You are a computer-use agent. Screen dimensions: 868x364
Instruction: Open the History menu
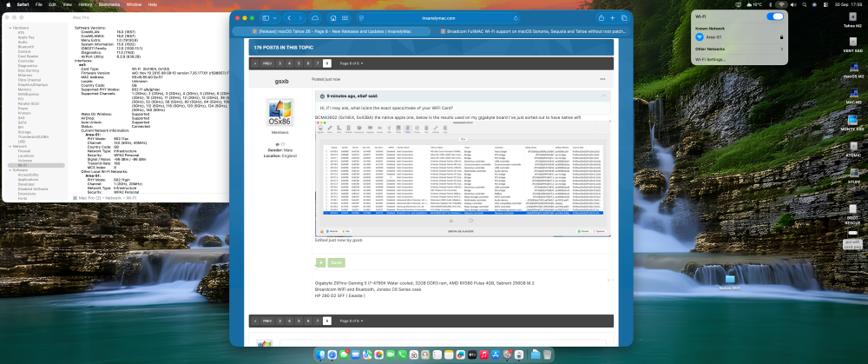click(x=85, y=3)
